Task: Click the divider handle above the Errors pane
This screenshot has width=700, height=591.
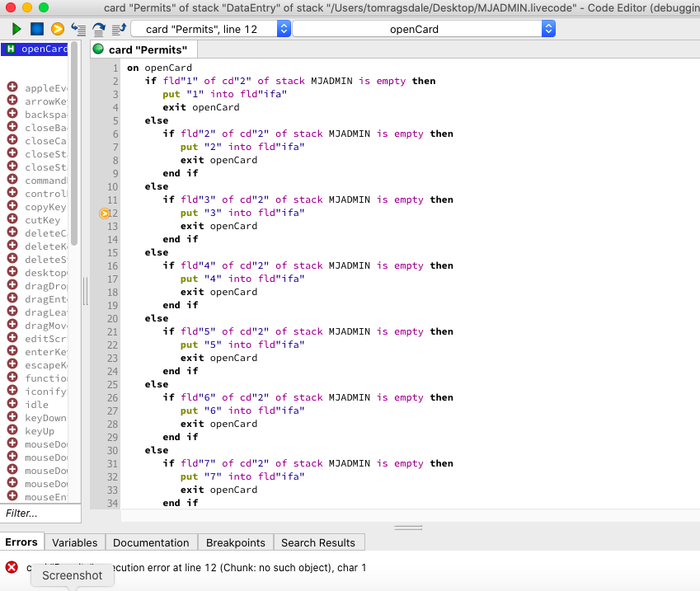Action: [409, 528]
